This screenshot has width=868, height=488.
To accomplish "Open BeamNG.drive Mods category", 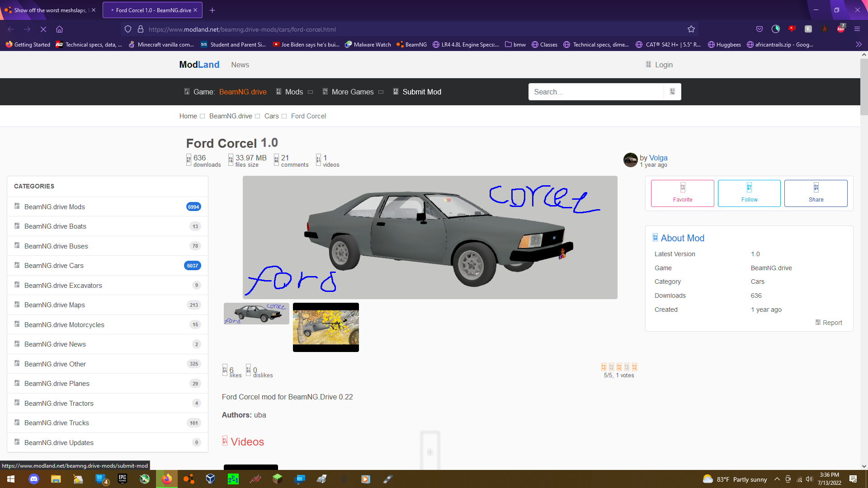I will [x=108, y=206].
